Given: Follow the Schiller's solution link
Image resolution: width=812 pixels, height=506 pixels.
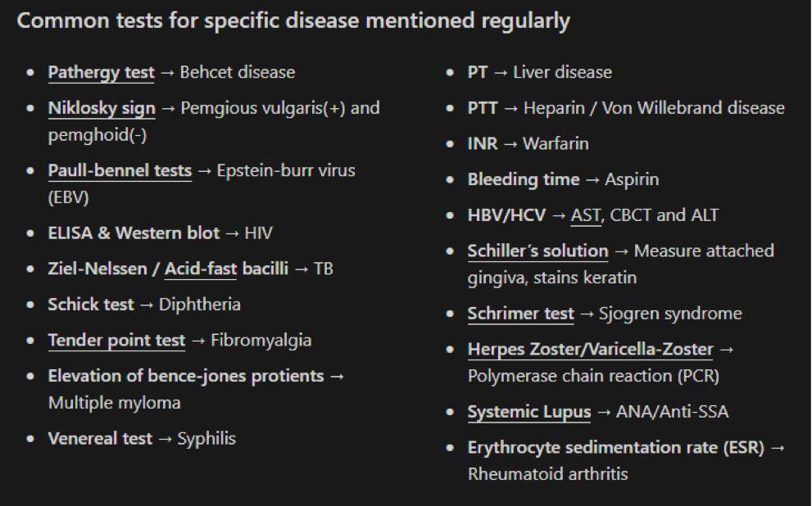Looking at the screenshot, I should (538, 251).
